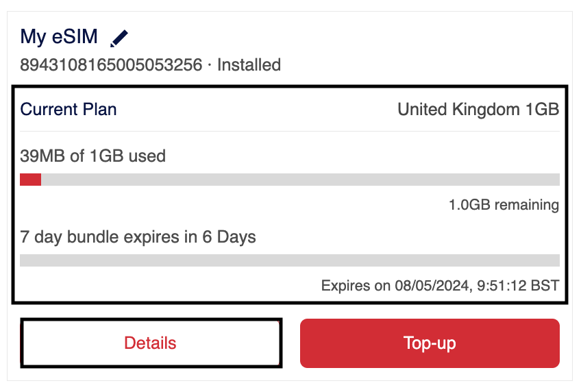Click the Current Plan heading
581x392 pixels.
tap(69, 109)
